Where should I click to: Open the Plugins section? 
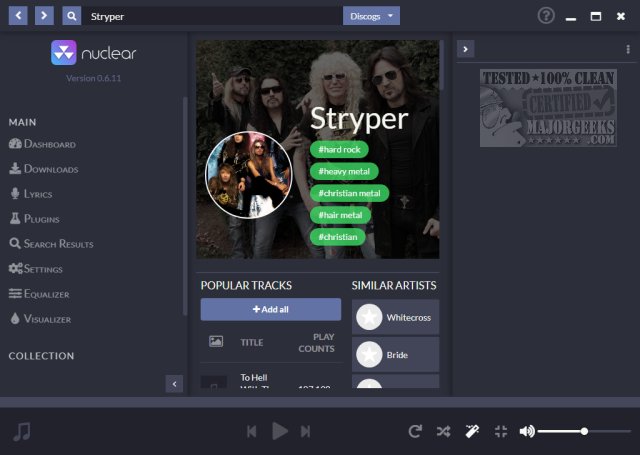click(34, 219)
